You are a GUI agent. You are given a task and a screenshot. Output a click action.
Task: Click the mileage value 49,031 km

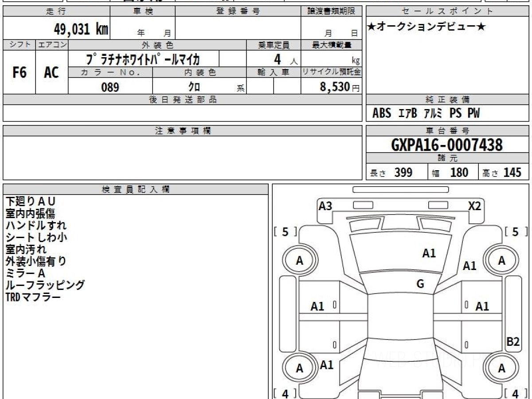coord(81,29)
